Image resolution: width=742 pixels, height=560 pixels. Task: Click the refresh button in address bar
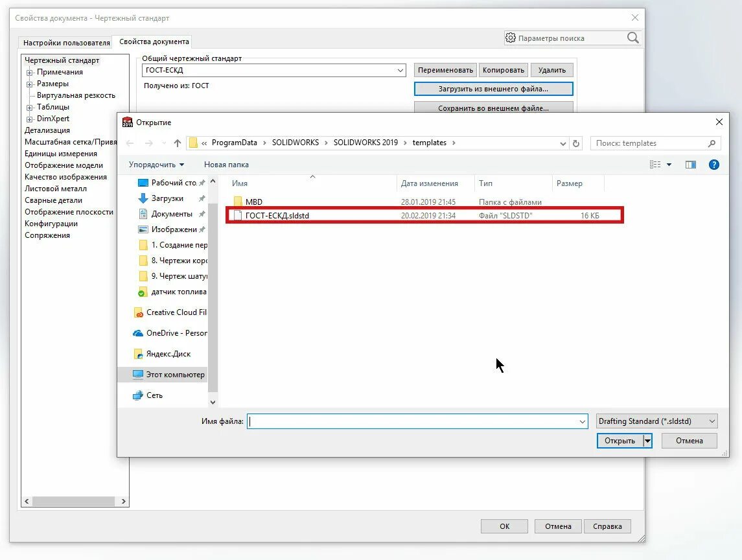pos(576,143)
